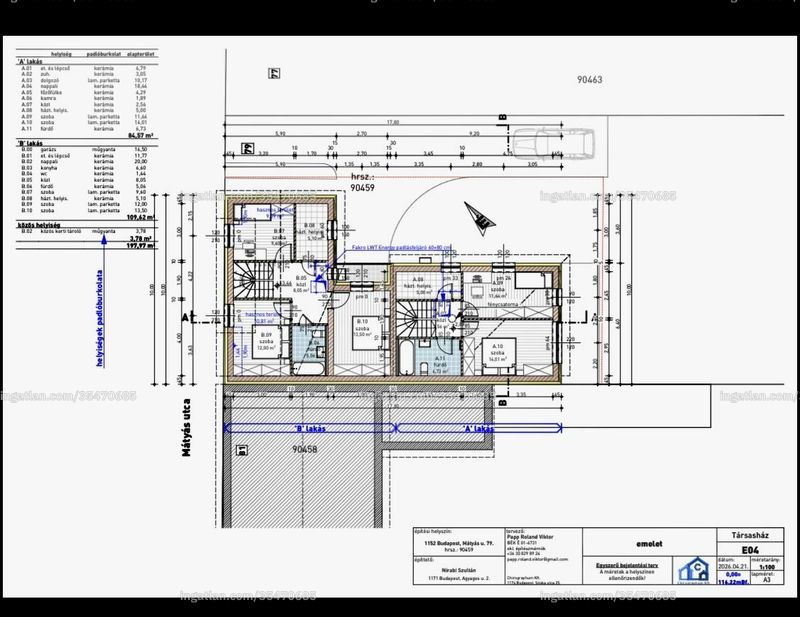Click the parked car outline symbol
Image resolution: width=800 pixels, height=617 pixels.
coord(554,142)
